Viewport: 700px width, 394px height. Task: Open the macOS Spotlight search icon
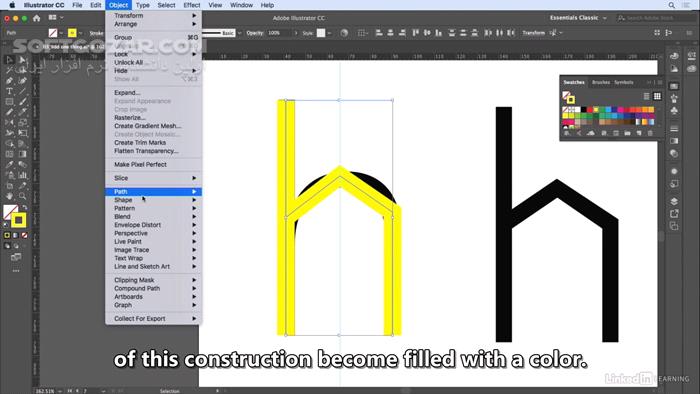(x=671, y=5)
